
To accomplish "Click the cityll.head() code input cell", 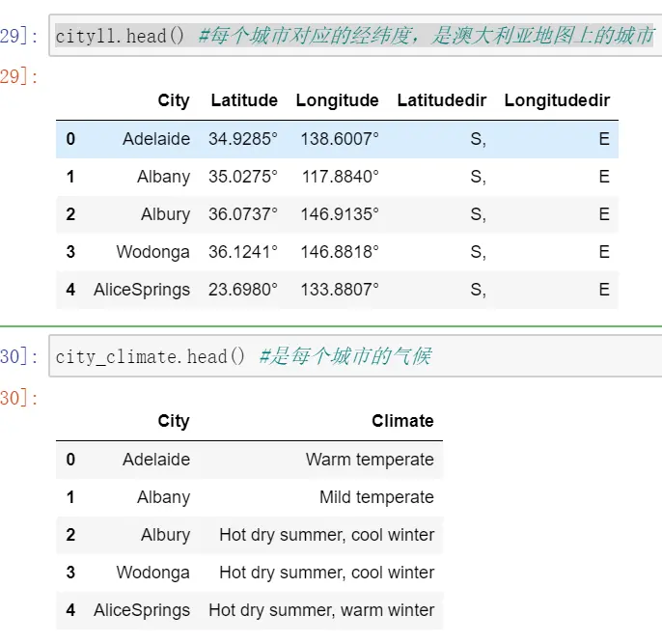I will [355, 36].
